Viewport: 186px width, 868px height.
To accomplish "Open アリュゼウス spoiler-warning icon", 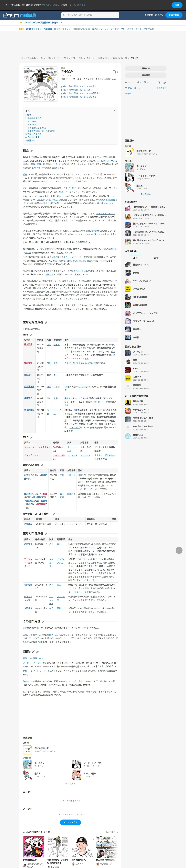I will 128,289.
